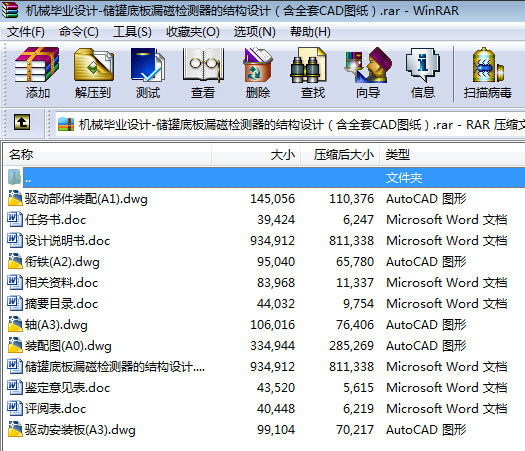Select the file 相关资料.doc

click(61, 283)
